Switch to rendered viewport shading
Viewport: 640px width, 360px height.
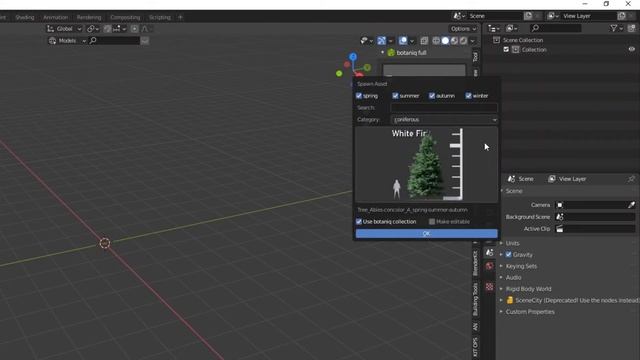[x=463, y=41]
